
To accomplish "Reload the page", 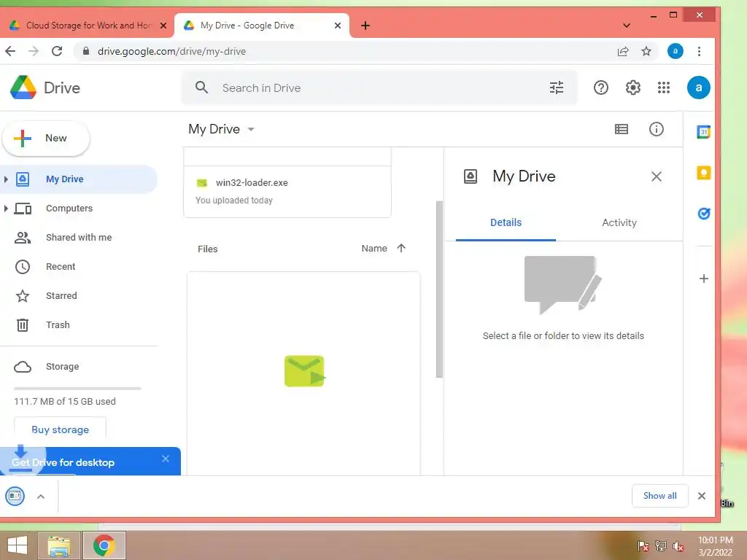I will [57, 51].
